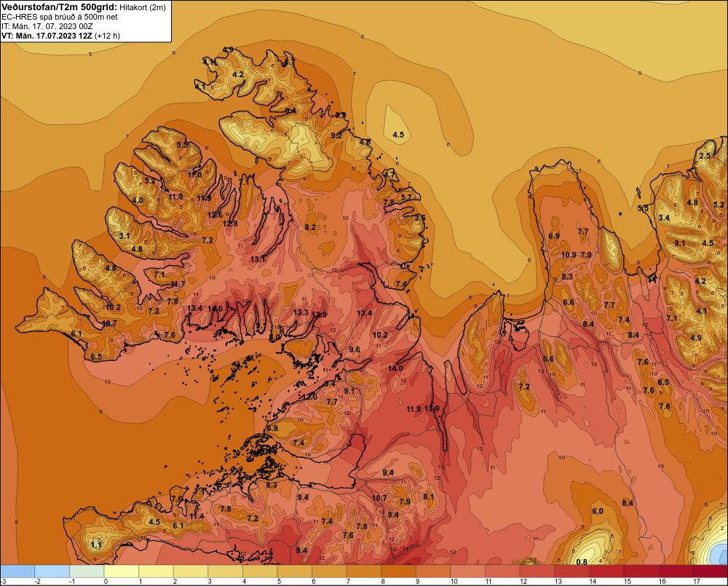Click the '9.2' temperature value

click(336, 135)
